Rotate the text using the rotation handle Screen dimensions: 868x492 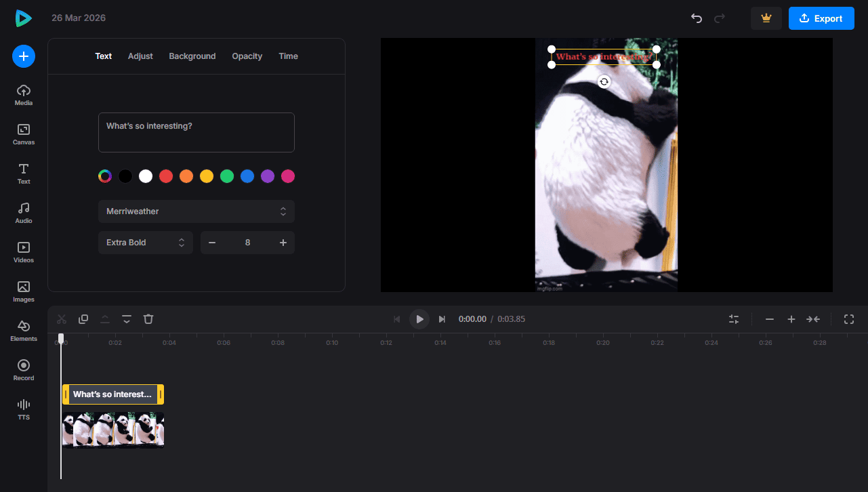603,81
